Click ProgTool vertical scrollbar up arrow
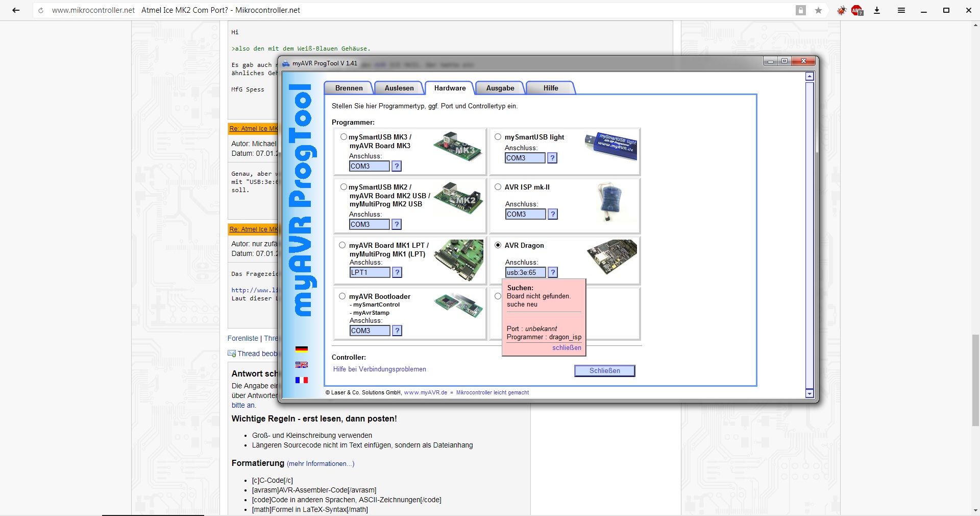The height and width of the screenshot is (516, 980). click(810, 77)
